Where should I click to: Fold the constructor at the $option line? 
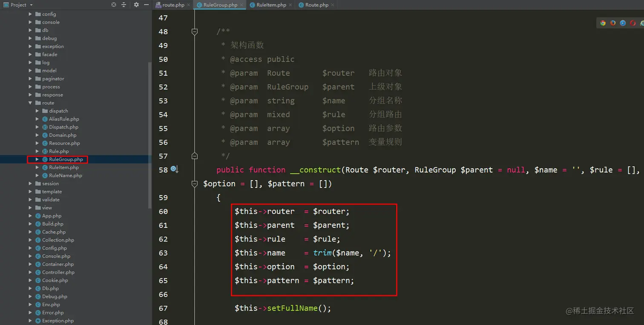195,184
